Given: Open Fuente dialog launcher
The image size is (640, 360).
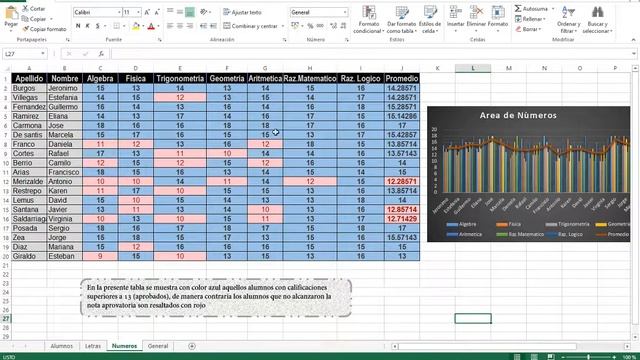Looking at the screenshot, I should [x=160, y=40].
